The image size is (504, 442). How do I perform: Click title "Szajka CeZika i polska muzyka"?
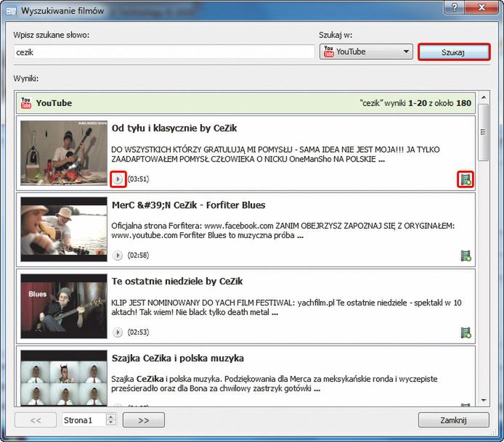pos(178,358)
